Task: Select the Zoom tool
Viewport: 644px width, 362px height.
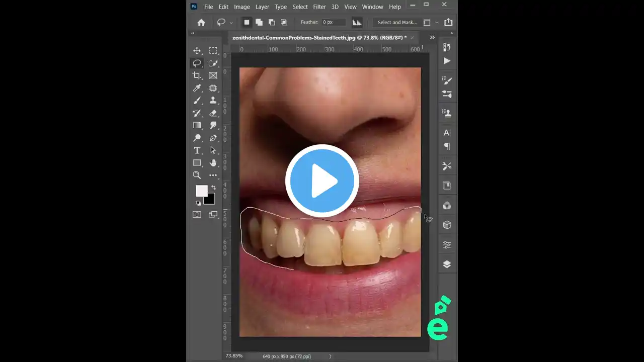Action: tap(197, 175)
